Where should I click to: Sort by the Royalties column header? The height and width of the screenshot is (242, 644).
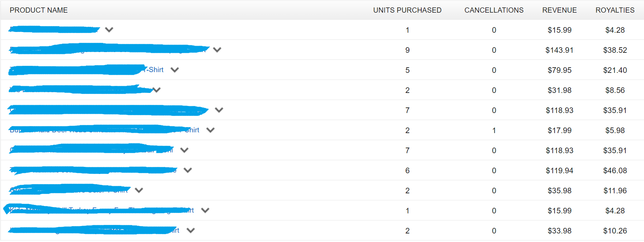(615, 10)
